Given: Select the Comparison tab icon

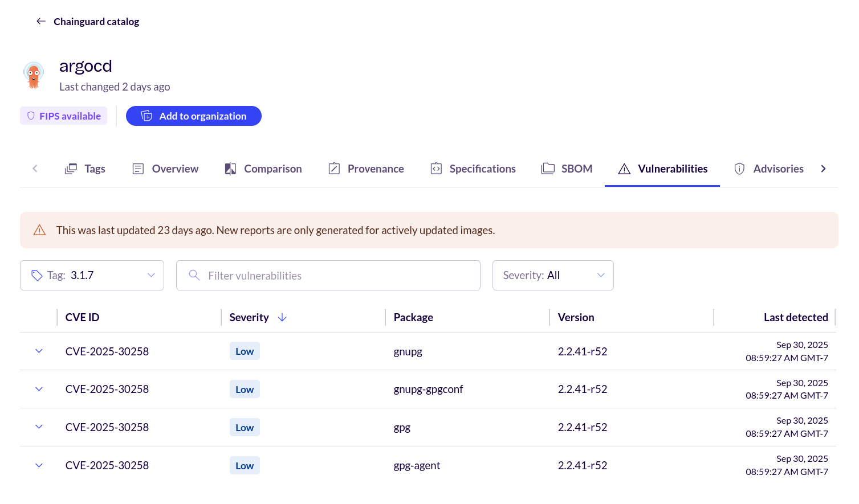Looking at the screenshot, I should click(x=230, y=169).
